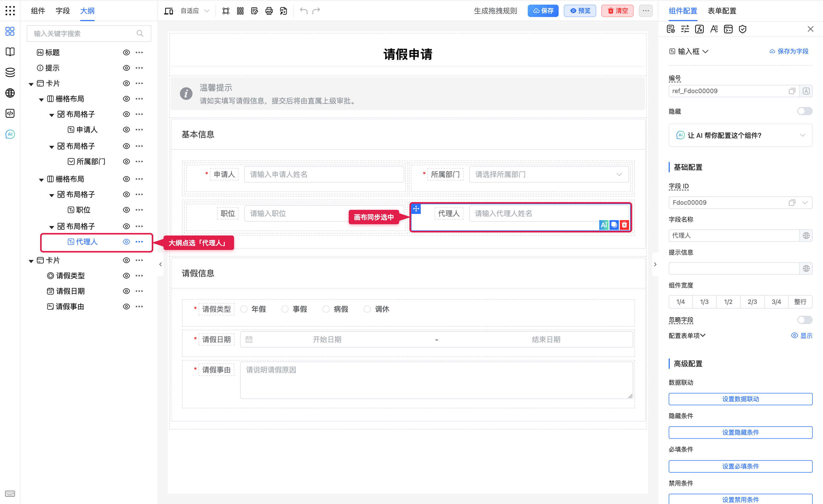The height and width of the screenshot is (504, 823).
Task: Open the apps grid menu icon
Action: (x=10, y=11)
